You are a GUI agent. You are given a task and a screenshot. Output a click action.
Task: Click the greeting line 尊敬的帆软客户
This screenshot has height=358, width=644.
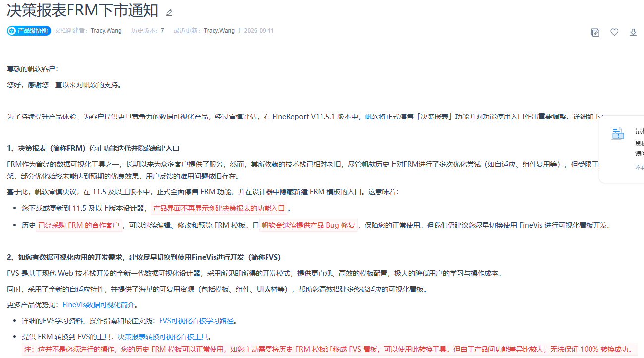(x=33, y=69)
